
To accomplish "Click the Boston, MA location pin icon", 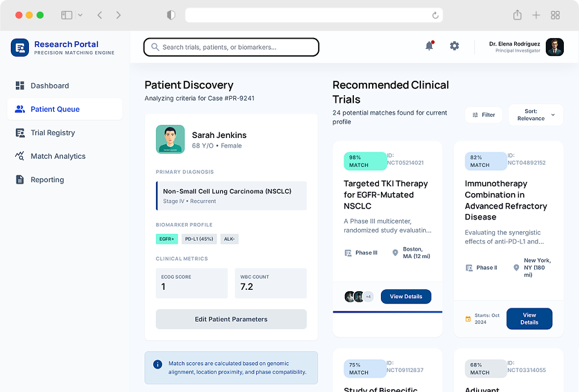I will (395, 253).
